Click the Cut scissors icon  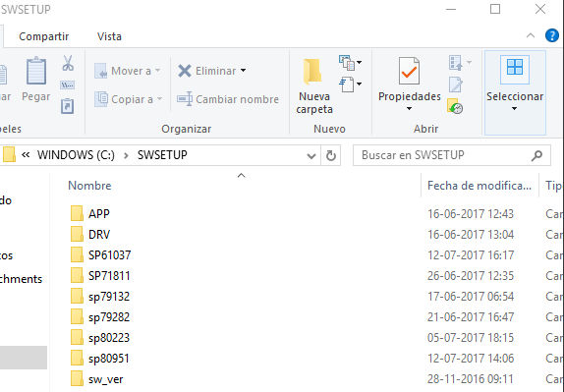[68, 63]
